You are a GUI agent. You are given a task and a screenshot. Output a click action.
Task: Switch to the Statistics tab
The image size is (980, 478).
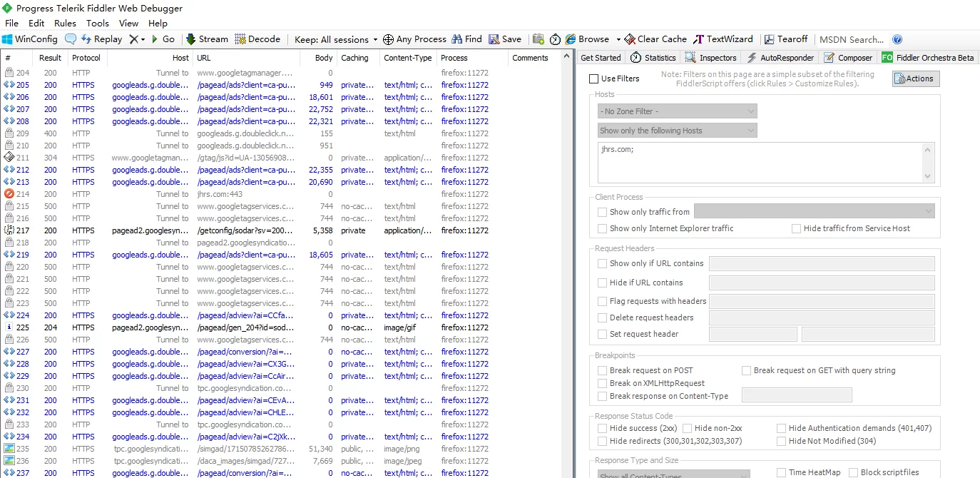pyautogui.click(x=653, y=58)
